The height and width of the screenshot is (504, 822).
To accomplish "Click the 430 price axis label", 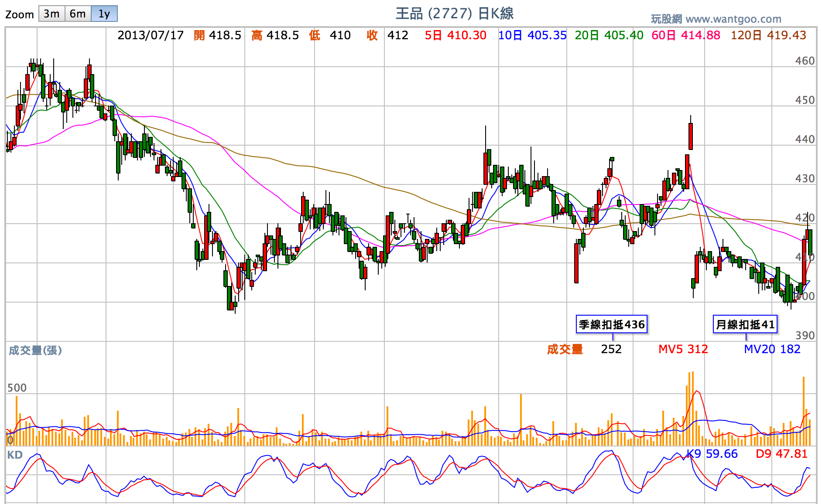I will click(805, 179).
